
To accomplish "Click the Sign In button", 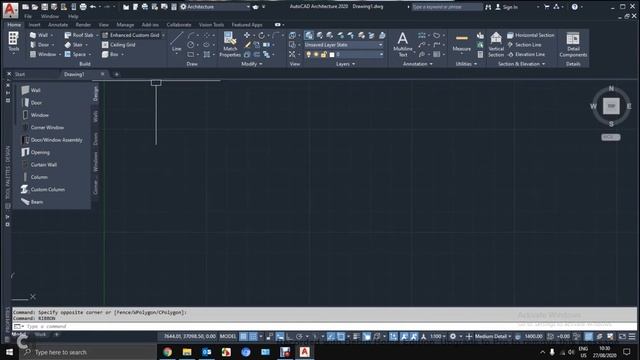I will [x=506, y=7].
